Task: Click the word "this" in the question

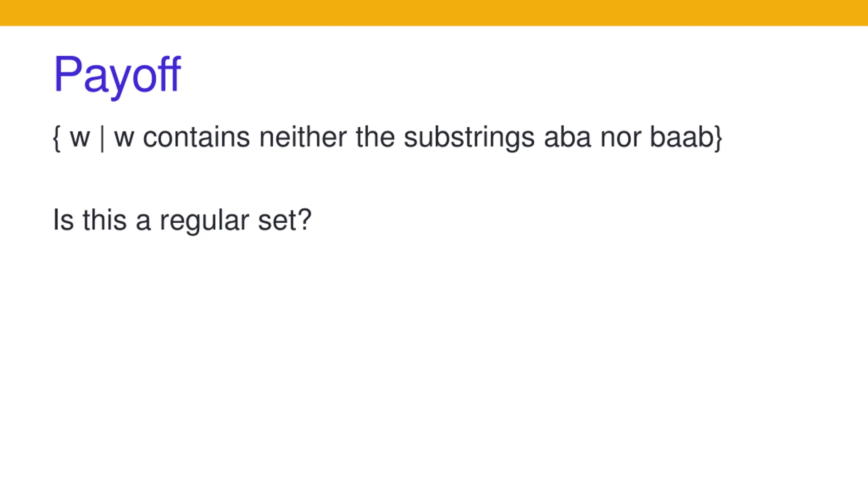Action: pos(104,220)
